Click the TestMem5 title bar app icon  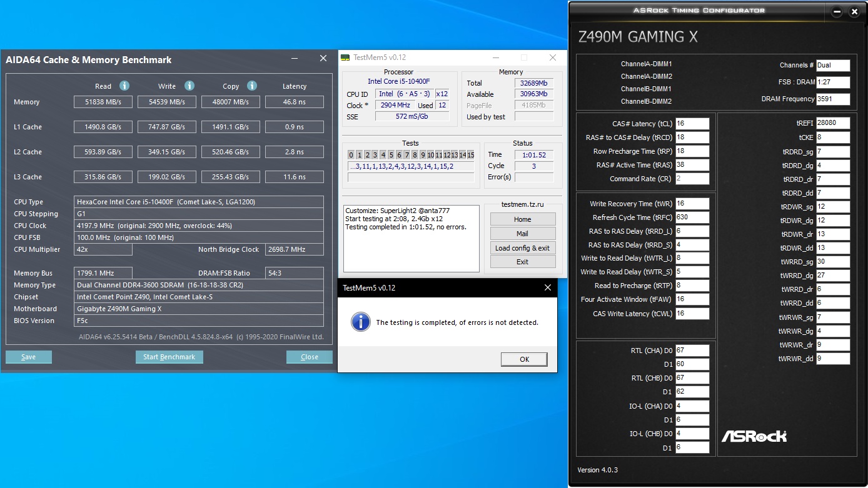pos(345,57)
